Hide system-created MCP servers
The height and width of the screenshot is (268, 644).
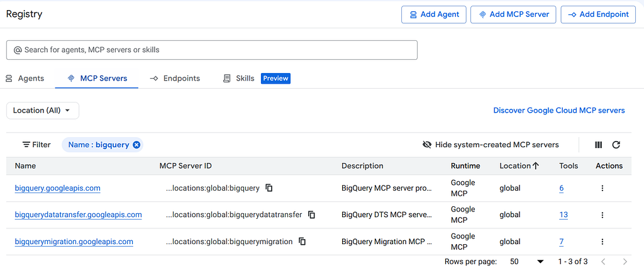491,145
